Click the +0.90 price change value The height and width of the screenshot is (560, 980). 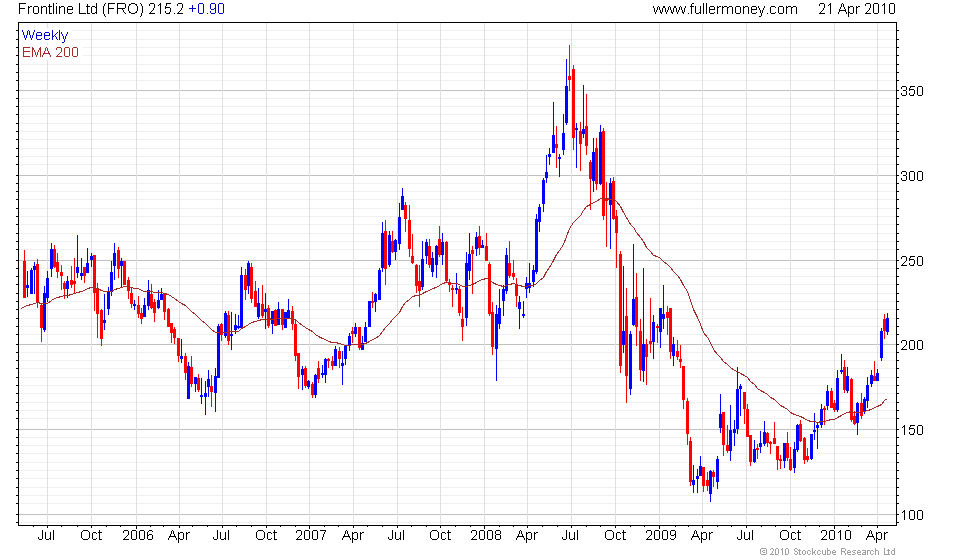coord(206,9)
